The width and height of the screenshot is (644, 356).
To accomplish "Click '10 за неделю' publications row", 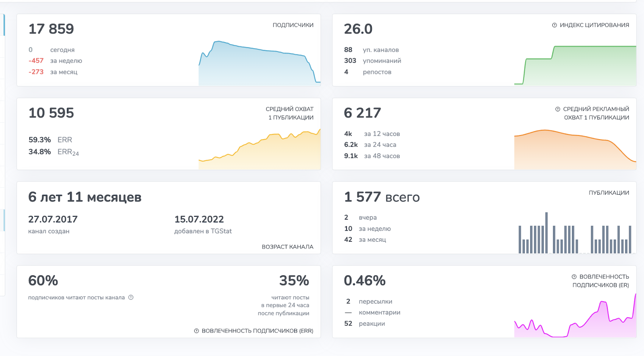I will pyautogui.click(x=367, y=229).
